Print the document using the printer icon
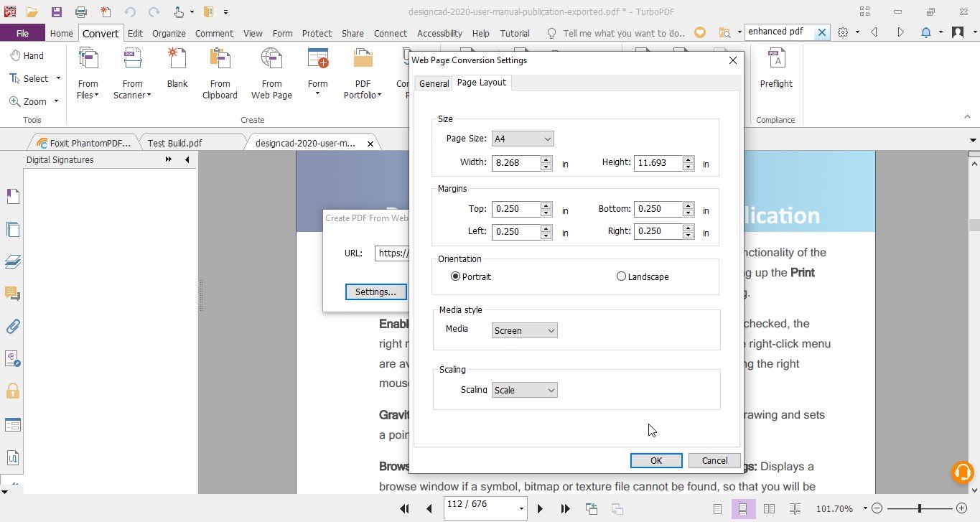Image resolution: width=980 pixels, height=522 pixels. tap(81, 12)
